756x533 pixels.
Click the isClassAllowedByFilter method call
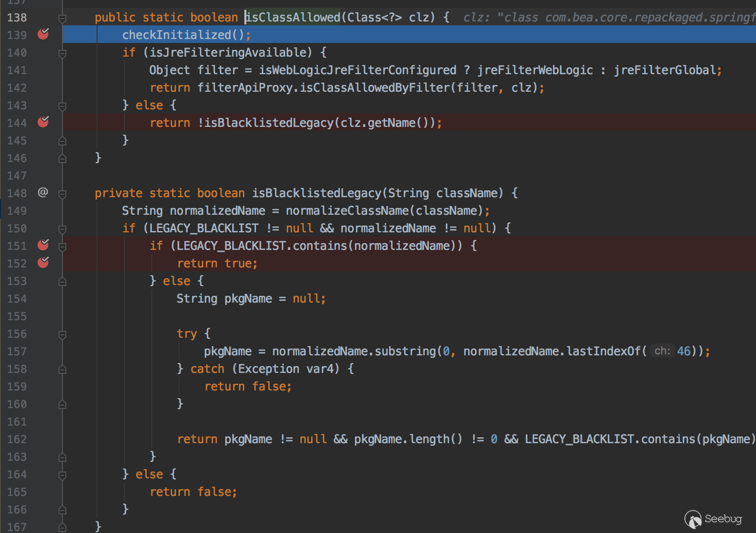point(375,87)
